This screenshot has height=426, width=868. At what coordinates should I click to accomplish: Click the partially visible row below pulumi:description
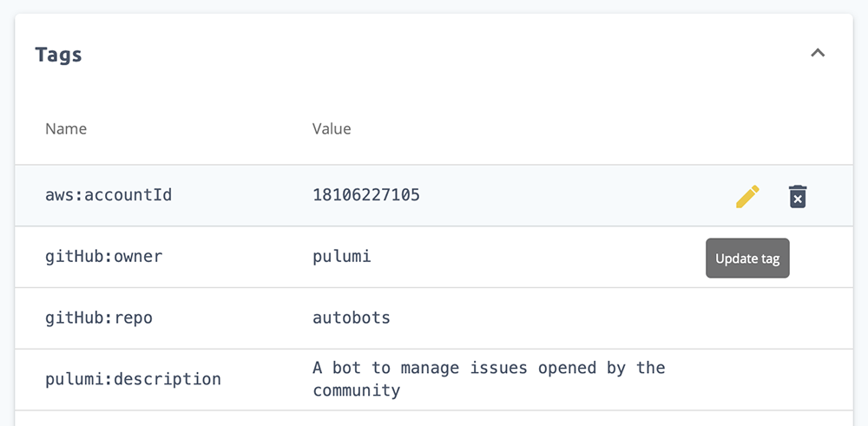coord(434,418)
